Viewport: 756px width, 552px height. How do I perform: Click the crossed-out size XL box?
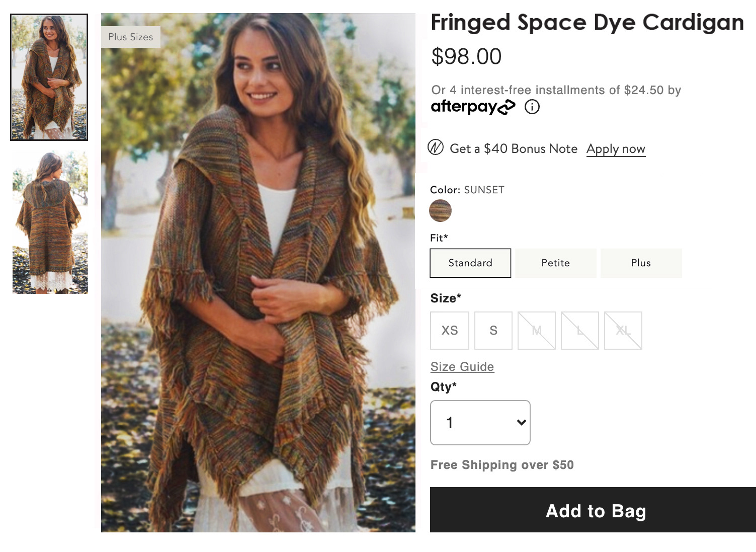pyautogui.click(x=623, y=331)
